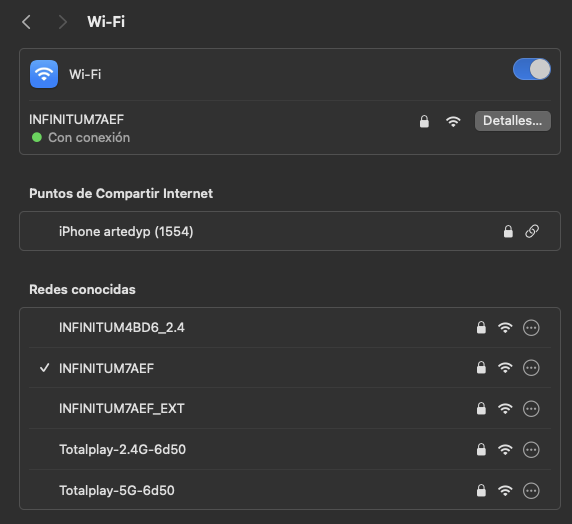
Task: Click the link icon on iPhone artedyp row
Action: (x=532, y=231)
